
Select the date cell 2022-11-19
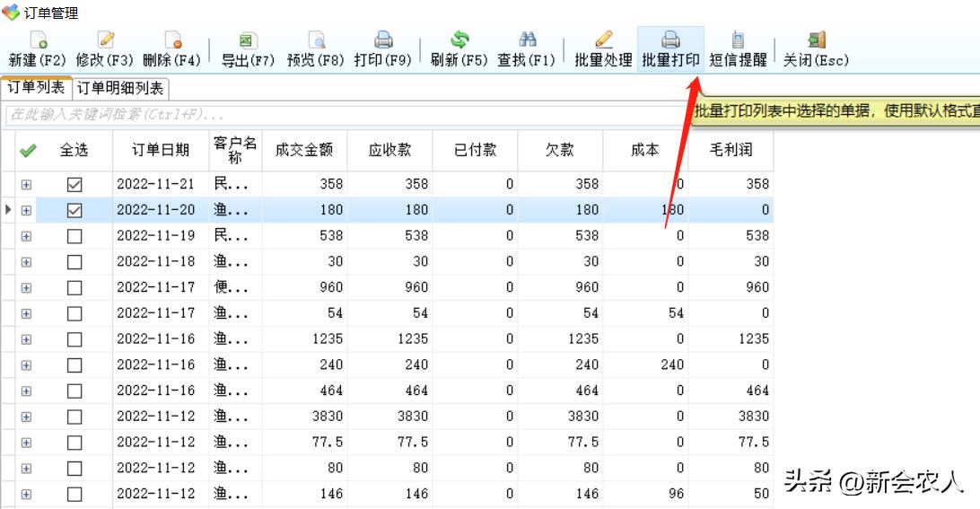161,236
